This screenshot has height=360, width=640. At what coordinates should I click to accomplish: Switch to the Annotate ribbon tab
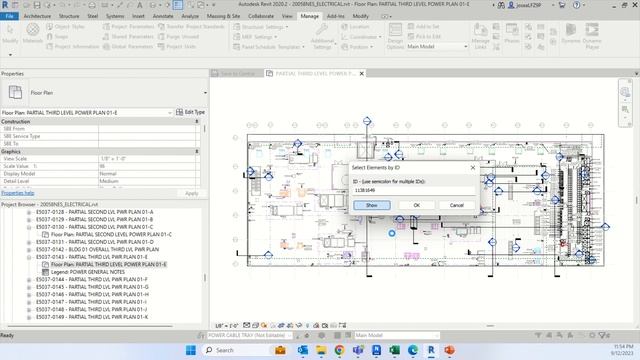[x=163, y=16]
